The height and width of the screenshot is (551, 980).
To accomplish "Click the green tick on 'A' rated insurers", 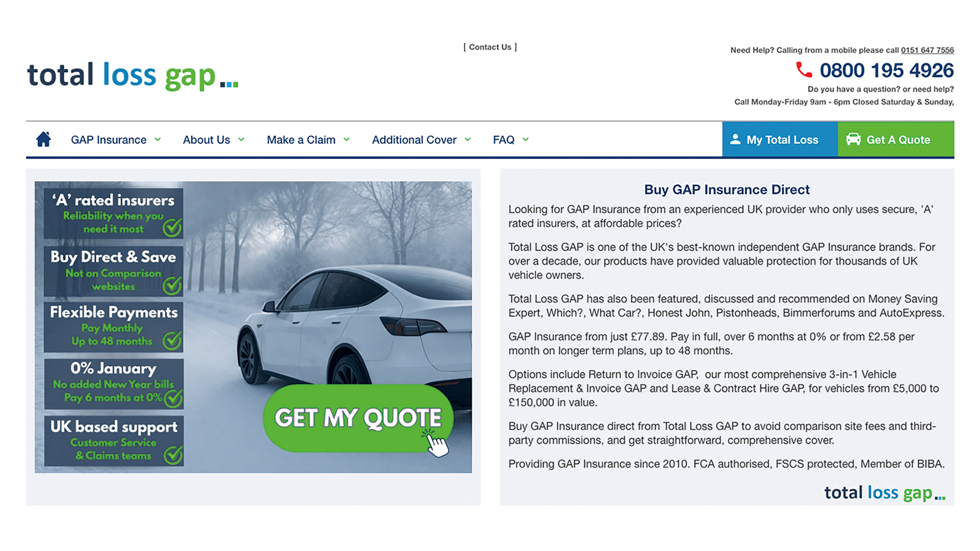I will pyautogui.click(x=172, y=227).
